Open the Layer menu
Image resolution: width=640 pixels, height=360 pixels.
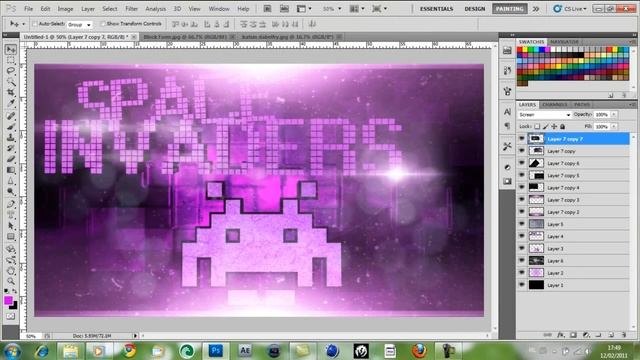pyautogui.click(x=88, y=9)
